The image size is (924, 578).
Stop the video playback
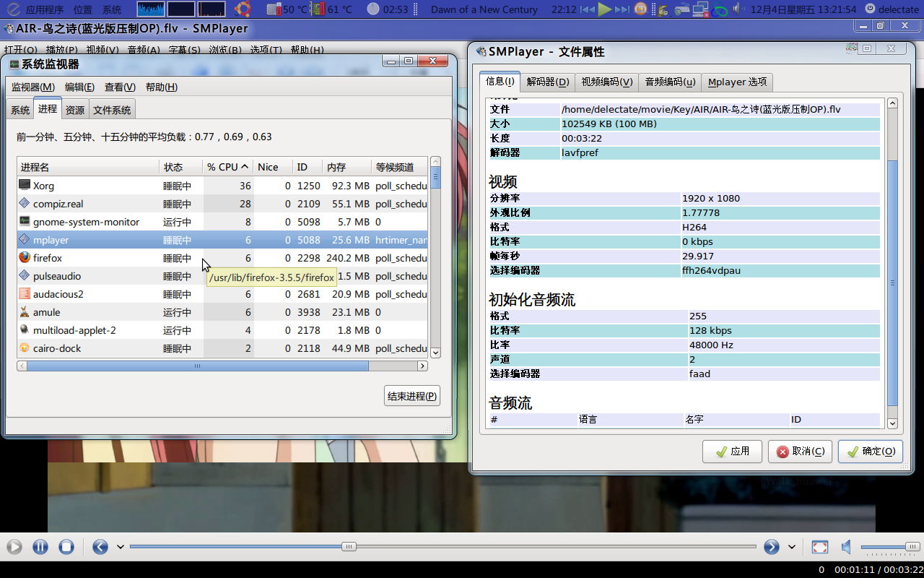pyautogui.click(x=66, y=547)
